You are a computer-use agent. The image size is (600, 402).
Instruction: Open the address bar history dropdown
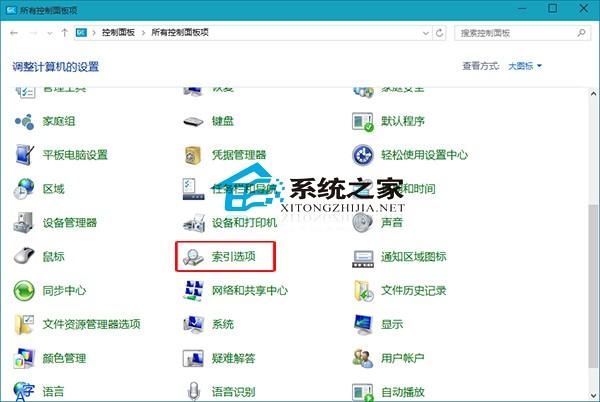point(426,33)
